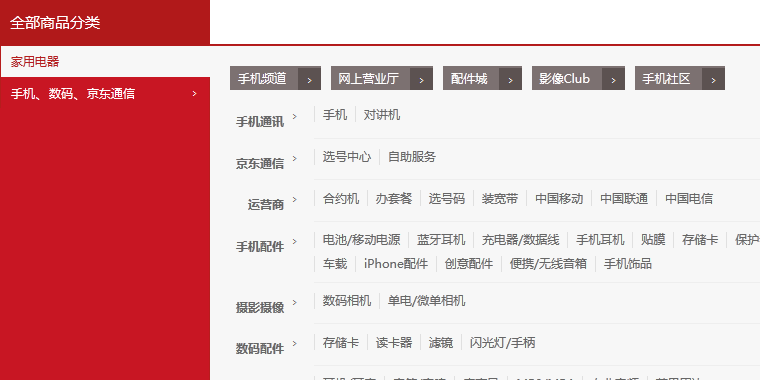Open 创意配件 link
760x380 pixels.
(x=469, y=264)
